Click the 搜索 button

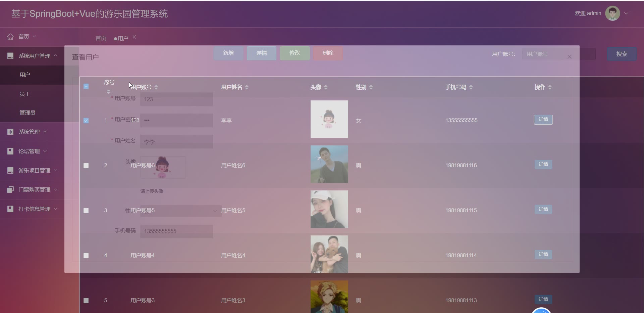622,54
